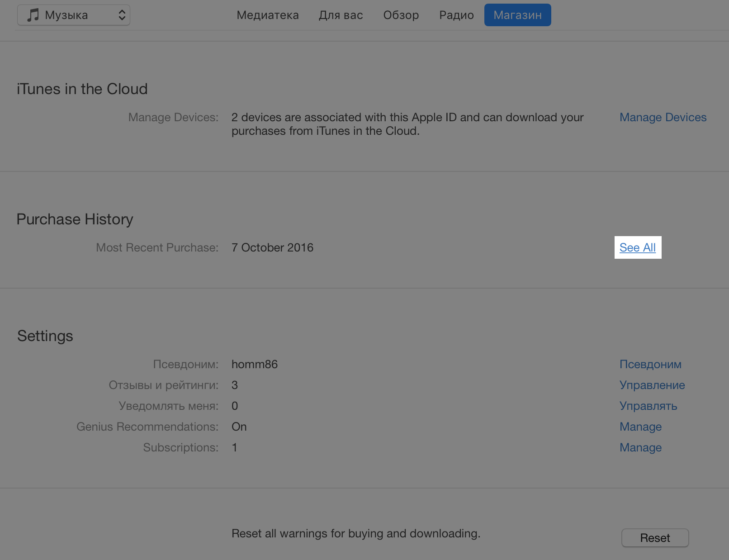Select the nickname homm86 text

point(255,364)
